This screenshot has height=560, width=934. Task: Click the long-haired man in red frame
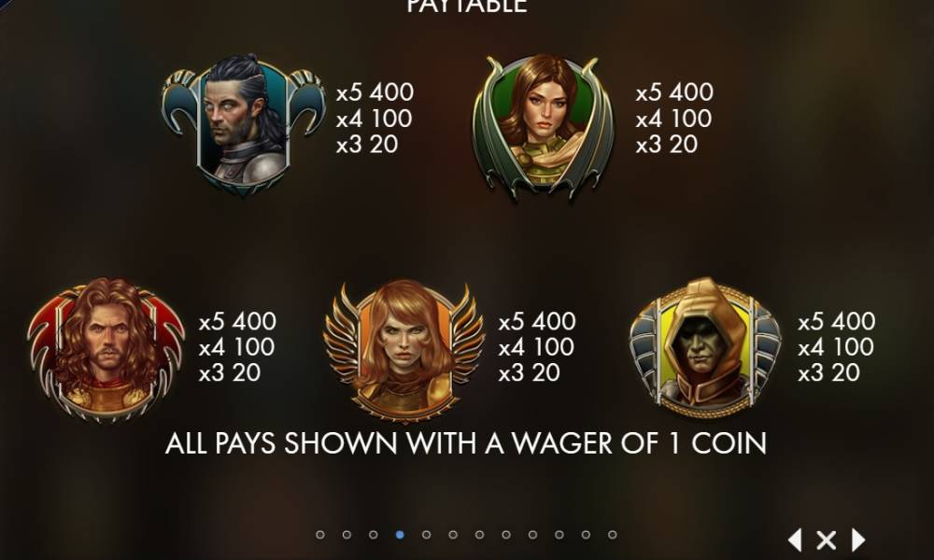tap(106, 349)
